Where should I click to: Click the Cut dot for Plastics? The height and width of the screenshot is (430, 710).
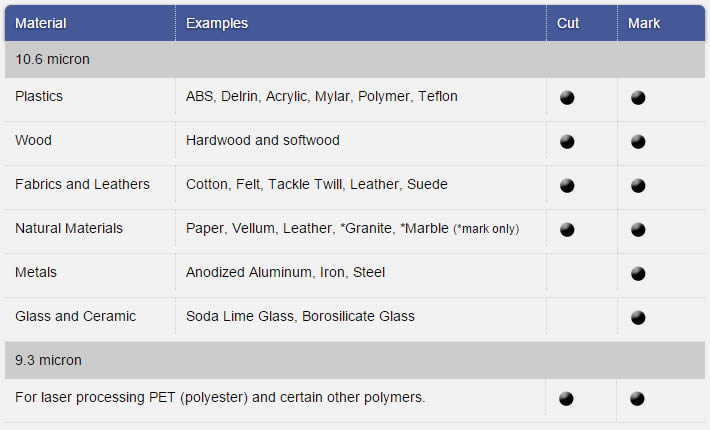(567, 98)
